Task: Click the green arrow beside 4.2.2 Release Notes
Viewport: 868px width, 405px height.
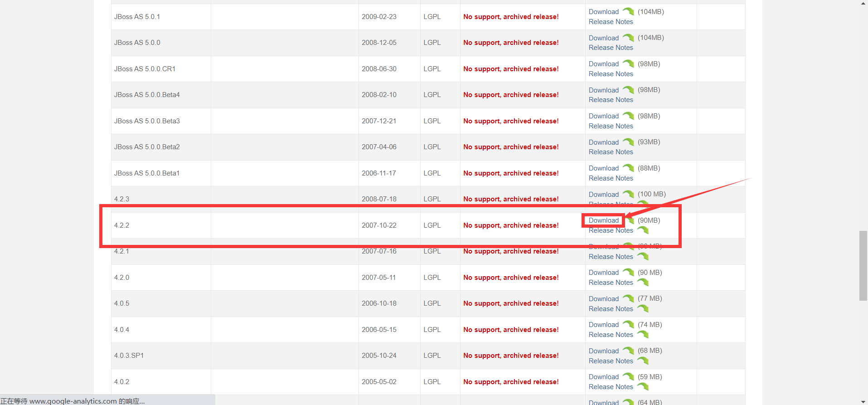Action: coord(643,230)
